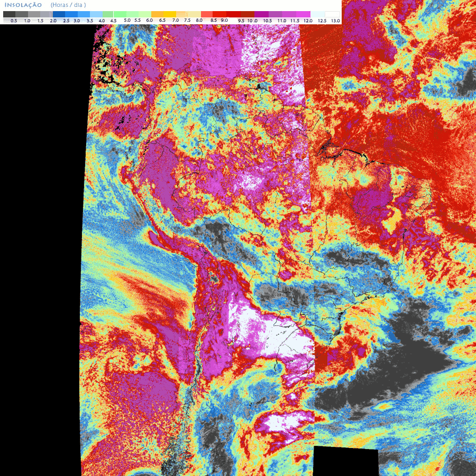Click the '(Horas / dia)' unit label
Screen dimensions: 476x476
[x=68, y=5]
